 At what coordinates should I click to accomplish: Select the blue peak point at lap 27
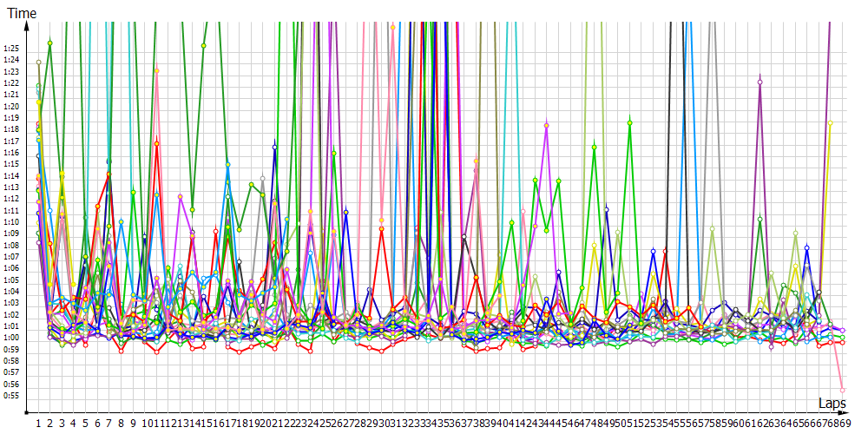[345, 212]
